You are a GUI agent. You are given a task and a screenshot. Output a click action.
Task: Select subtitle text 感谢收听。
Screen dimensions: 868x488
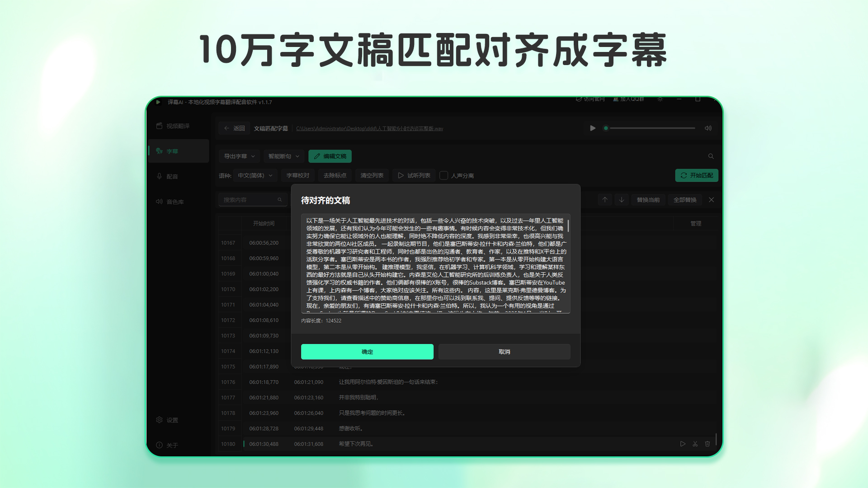[x=351, y=429]
